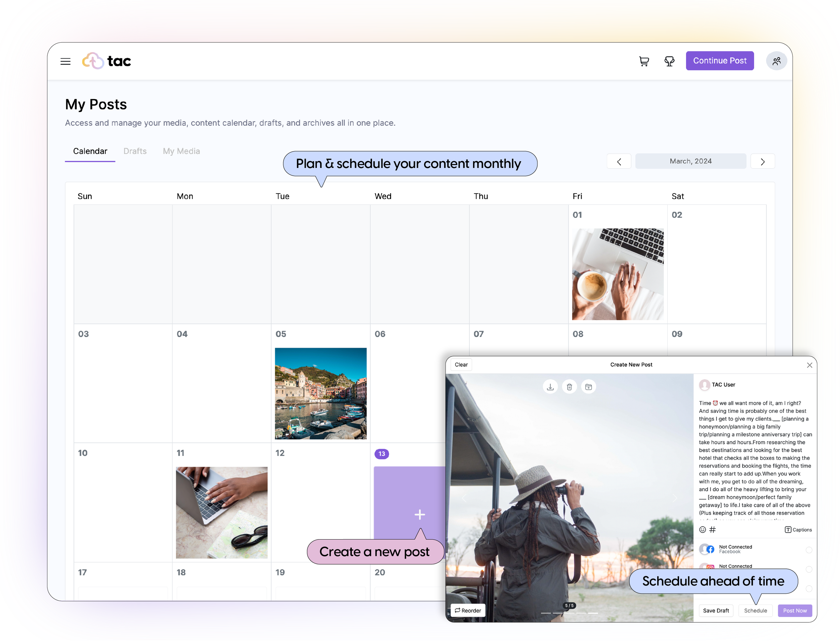
Task: Select the Facebook account radio button
Action: [808, 550]
